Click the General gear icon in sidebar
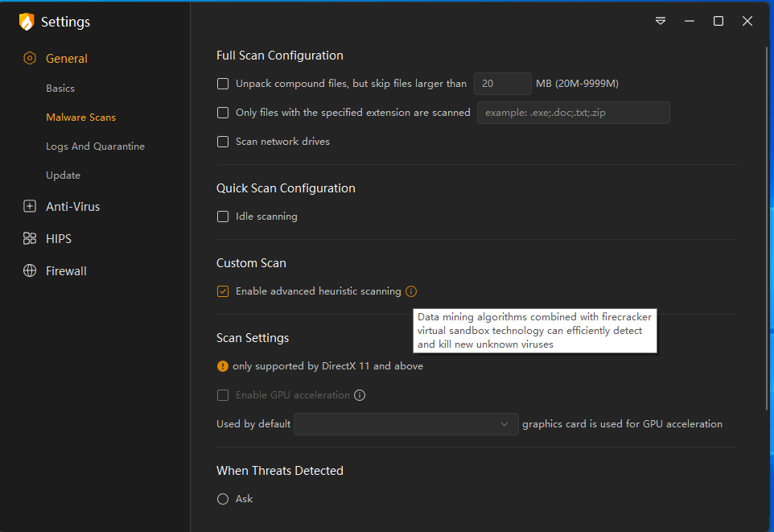 pos(30,58)
